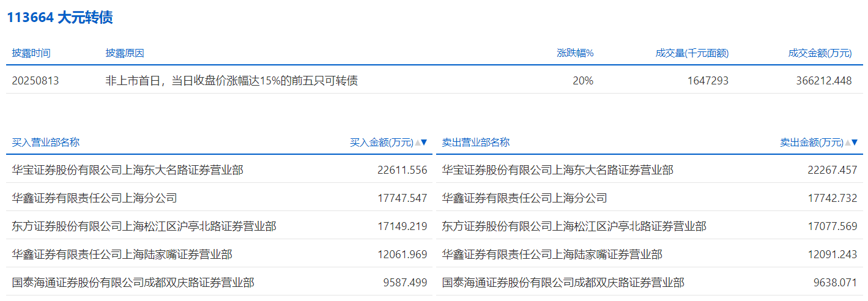Image resolution: width=868 pixels, height=301 pixels.
Task: Click descending sort arrow beside 买入金额(万元)
Action: [x=424, y=143]
